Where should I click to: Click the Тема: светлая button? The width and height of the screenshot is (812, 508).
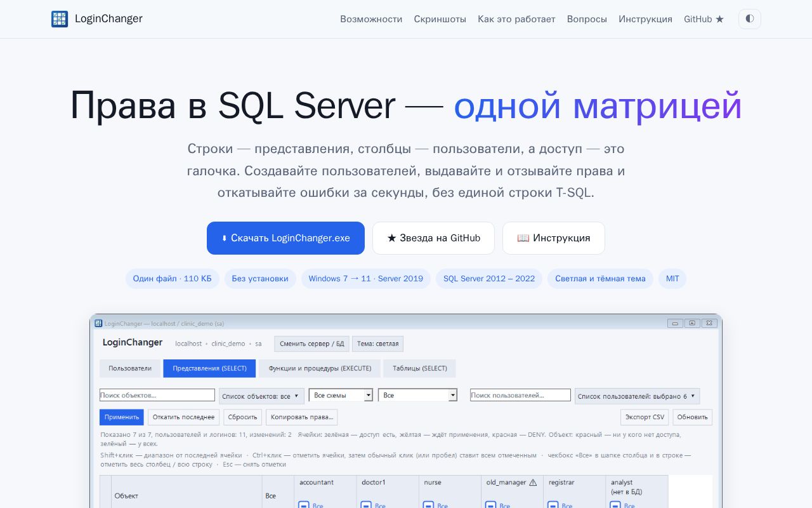pos(378,344)
